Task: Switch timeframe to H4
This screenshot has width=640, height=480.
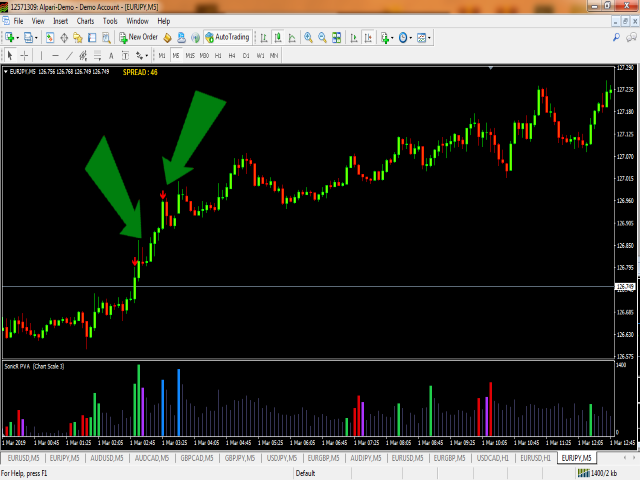Action: pos(232,56)
